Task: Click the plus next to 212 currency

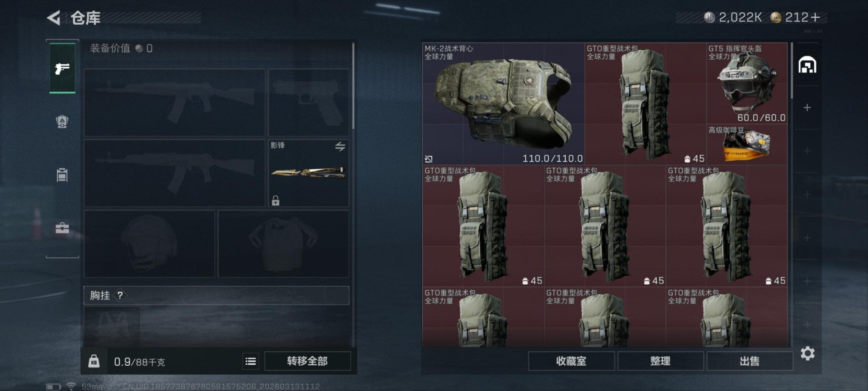Action: point(815,18)
